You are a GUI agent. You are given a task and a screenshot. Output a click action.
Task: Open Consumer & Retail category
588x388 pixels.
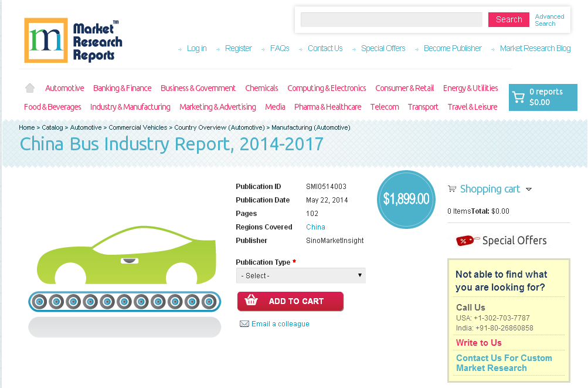[x=405, y=88]
